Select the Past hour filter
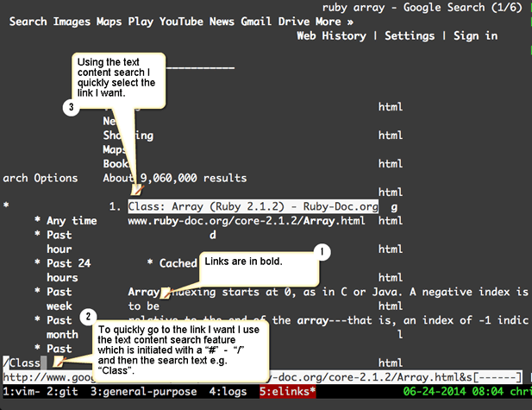The image size is (532, 410). (59, 242)
